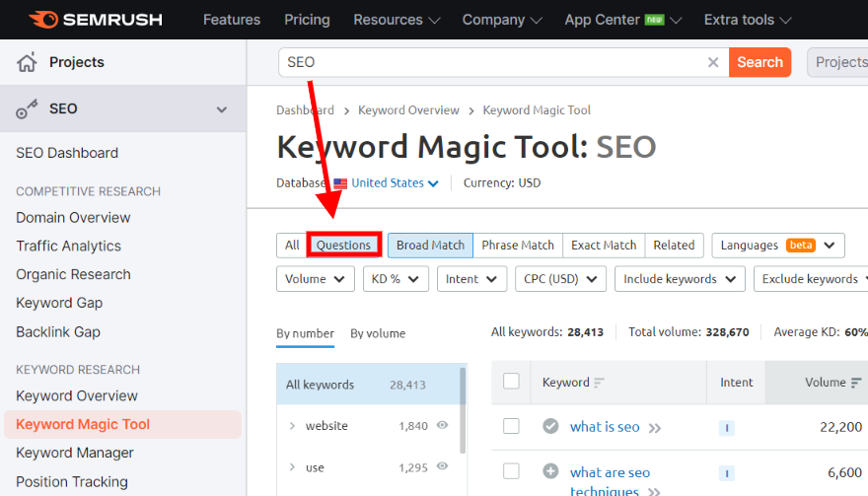
Task: Open Backlink Gap in sidebar
Action: 58,332
